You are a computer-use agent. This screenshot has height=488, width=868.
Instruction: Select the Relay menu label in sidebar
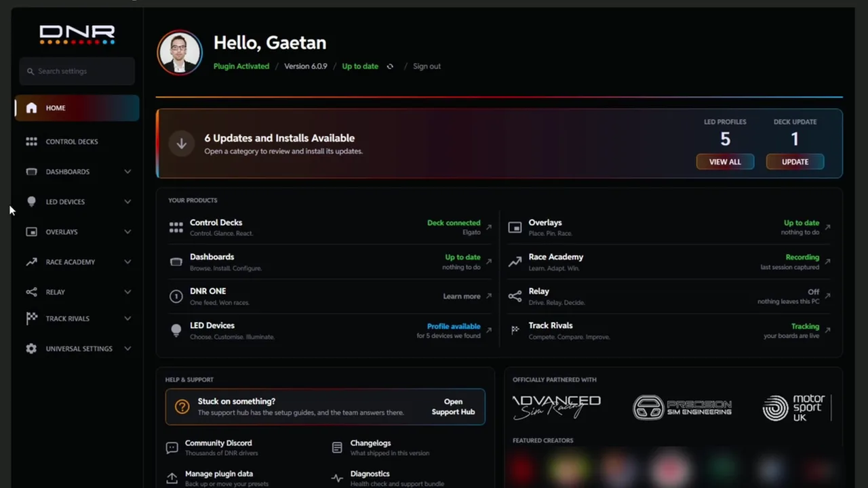coord(55,292)
